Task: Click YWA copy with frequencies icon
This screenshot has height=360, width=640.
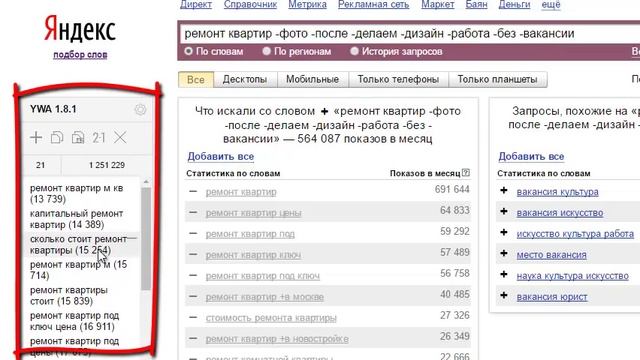Action: pos(78,138)
